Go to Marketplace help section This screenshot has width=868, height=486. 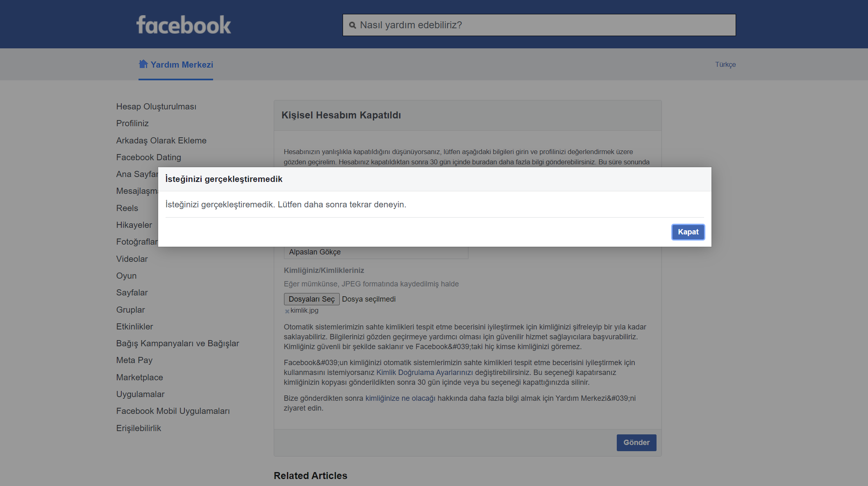click(x=139, y=377)
